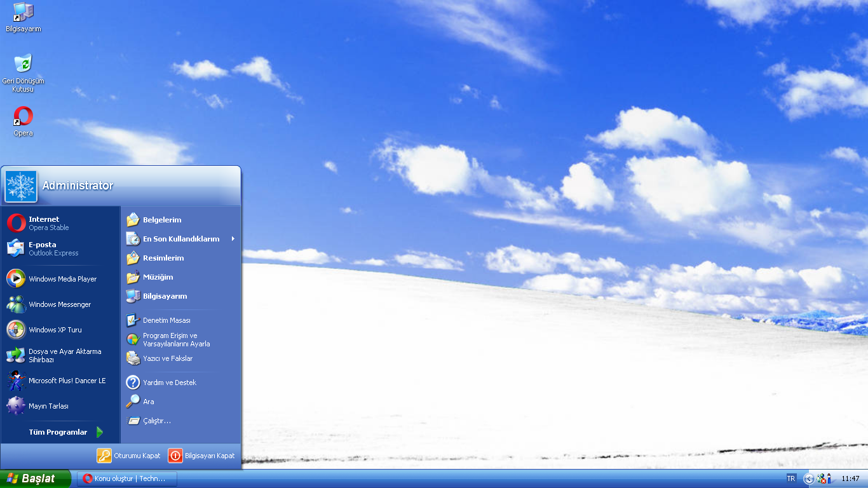Open Windows Messenger in the Start menu list
The height and width of the screenshot is (488, 868).
tap(60, 304)
